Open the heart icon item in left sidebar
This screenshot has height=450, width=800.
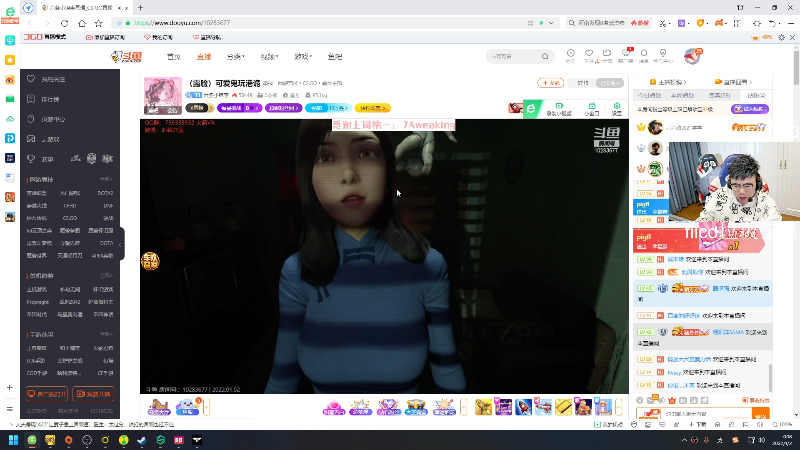pyautogui.click(x=31, y=79)
